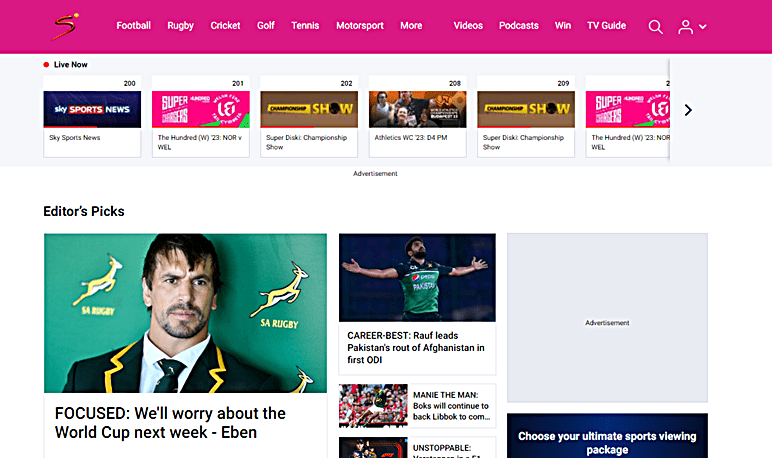Open the search magnifier icon

click(x=655, y=27)
